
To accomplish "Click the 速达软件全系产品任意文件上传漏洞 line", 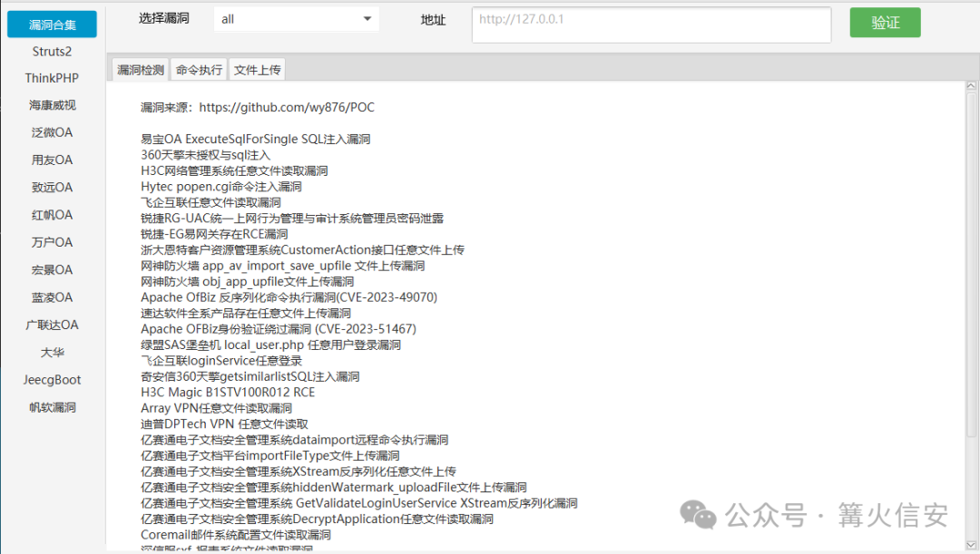I will (x=246, y=313).
